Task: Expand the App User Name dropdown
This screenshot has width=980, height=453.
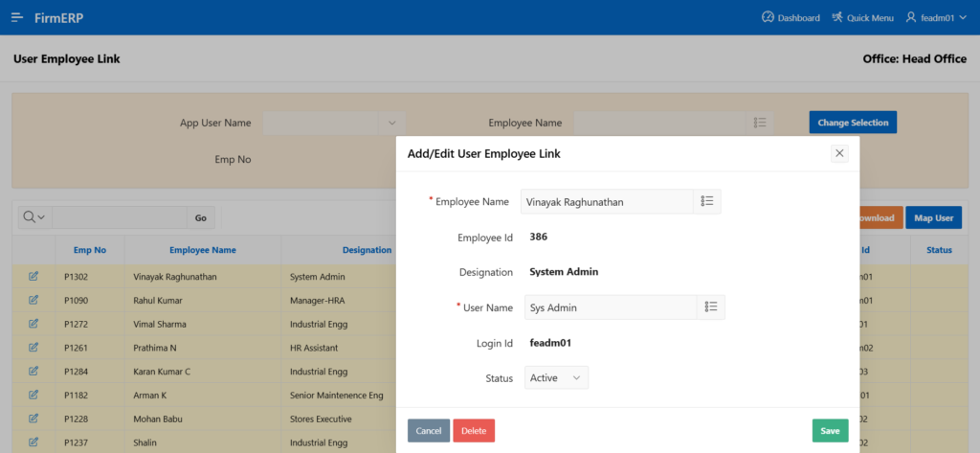Action: (x=391, y=123)
